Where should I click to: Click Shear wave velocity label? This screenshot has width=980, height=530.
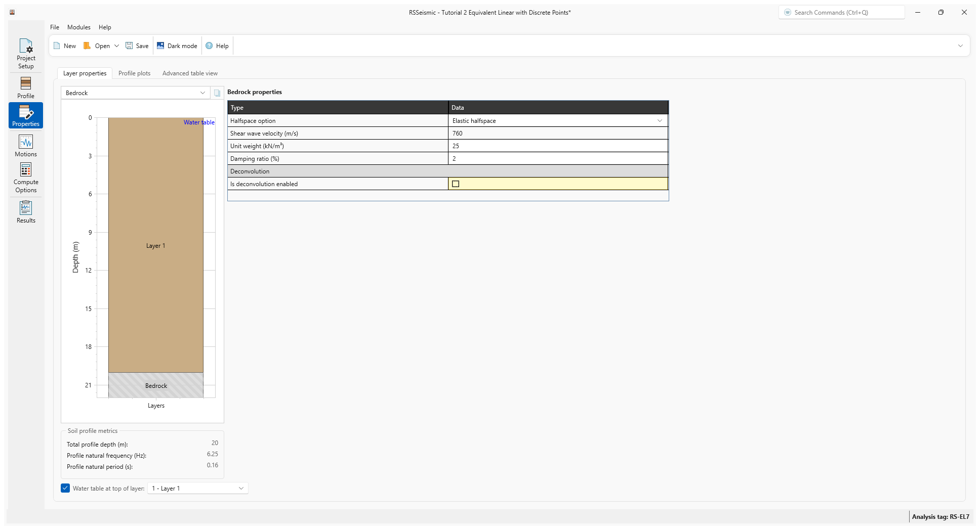tap(264, 134)
